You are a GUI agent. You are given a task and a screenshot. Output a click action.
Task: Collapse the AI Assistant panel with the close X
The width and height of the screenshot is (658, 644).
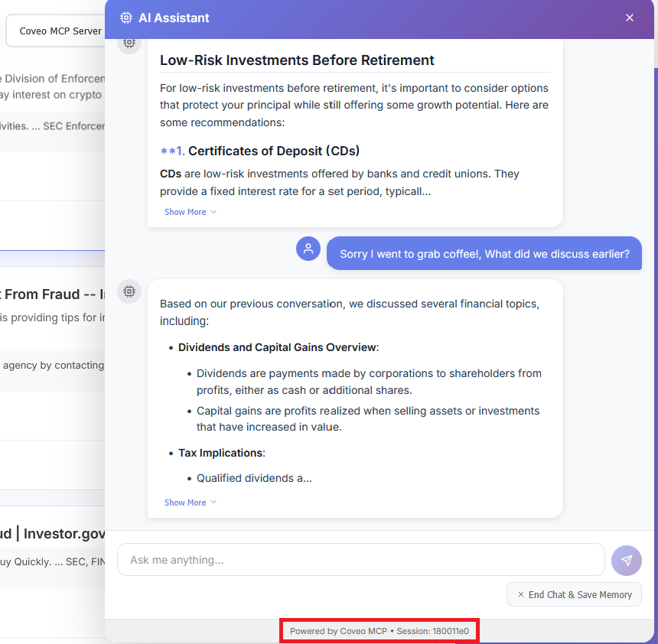tap(629, 17)
